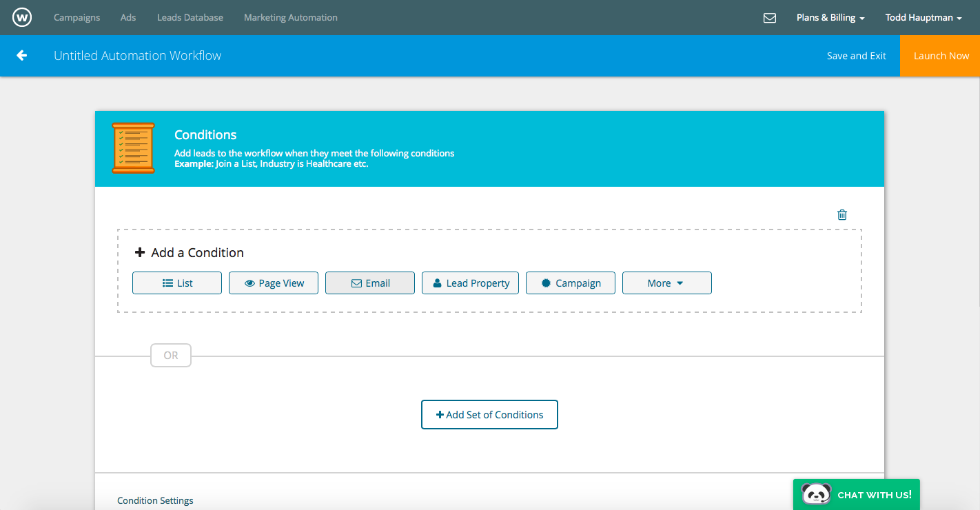Add an Email condition
Screen dimensions: 980x510
(x=370, y=283)
